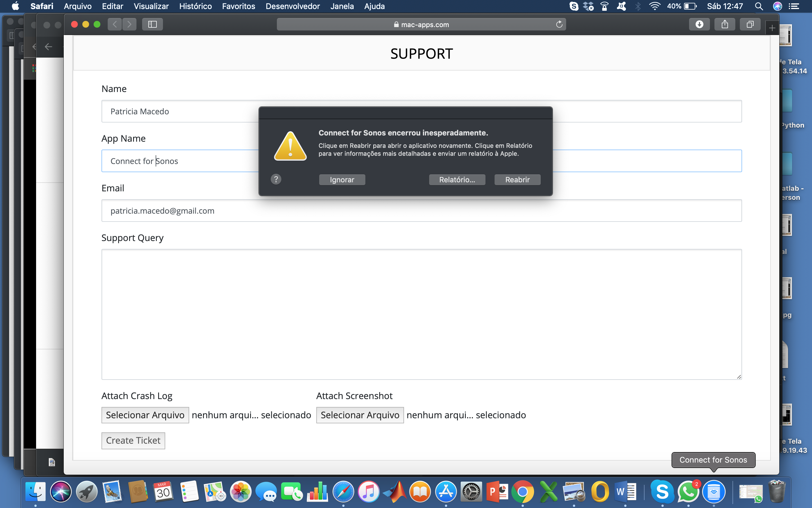Open FaceTime in the Dock
This screenshot has height=508, width=812.
pos(292,492)
